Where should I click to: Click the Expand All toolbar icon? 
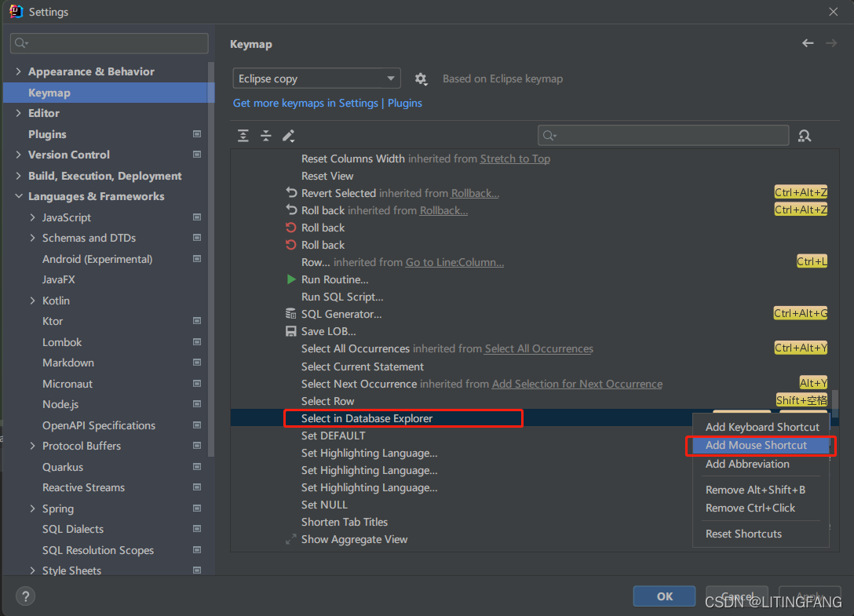tap(243, 136)
